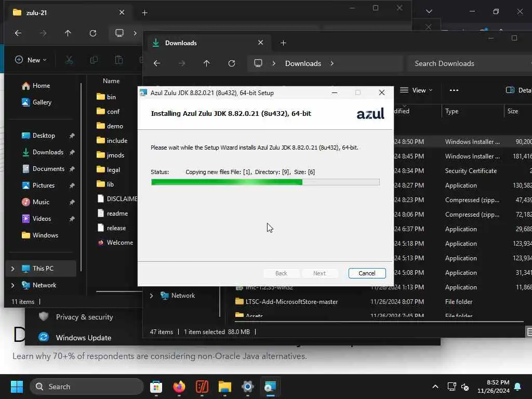Open the New dropdown in zulu-21 window
532x399 pixels.
31,60
